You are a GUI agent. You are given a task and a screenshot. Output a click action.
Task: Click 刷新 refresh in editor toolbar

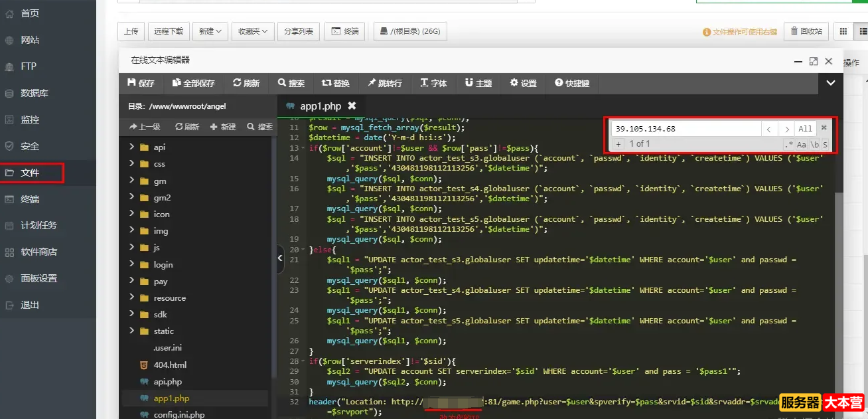point(246,83)
